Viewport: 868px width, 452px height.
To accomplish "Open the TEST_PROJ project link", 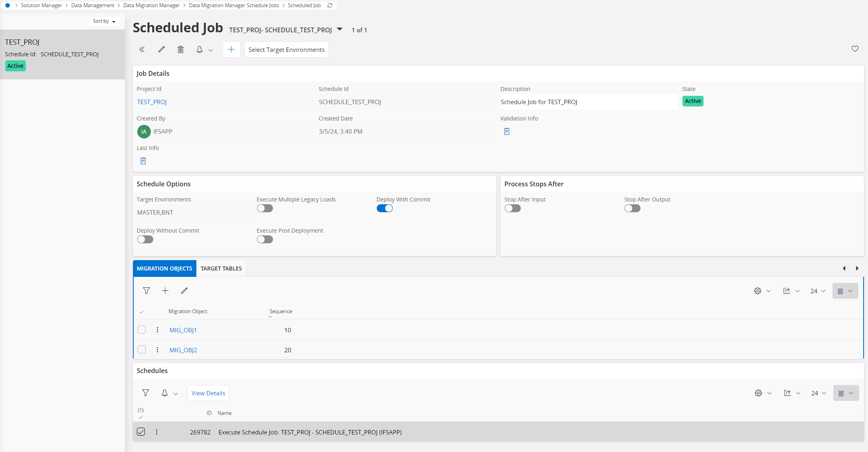I will pyautogui.click(x=152, y=102).
